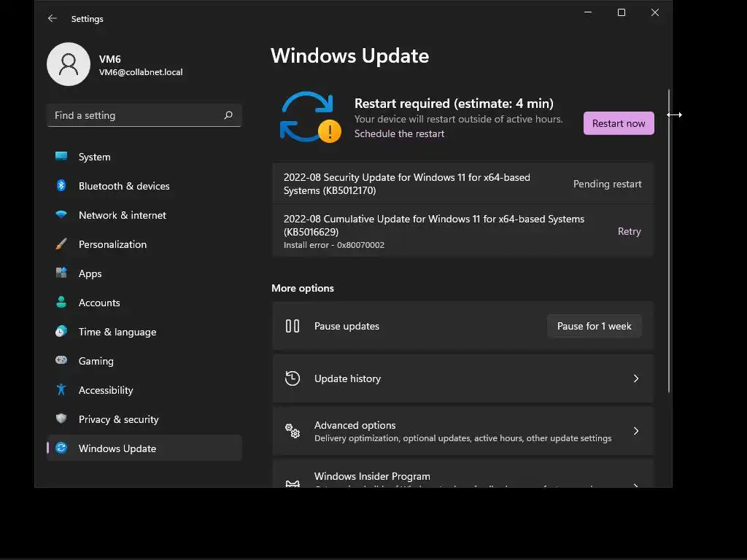The width and height of the screenshot is (747, 560).
Task: Open System settings category
Action: [x=144, y=157]
